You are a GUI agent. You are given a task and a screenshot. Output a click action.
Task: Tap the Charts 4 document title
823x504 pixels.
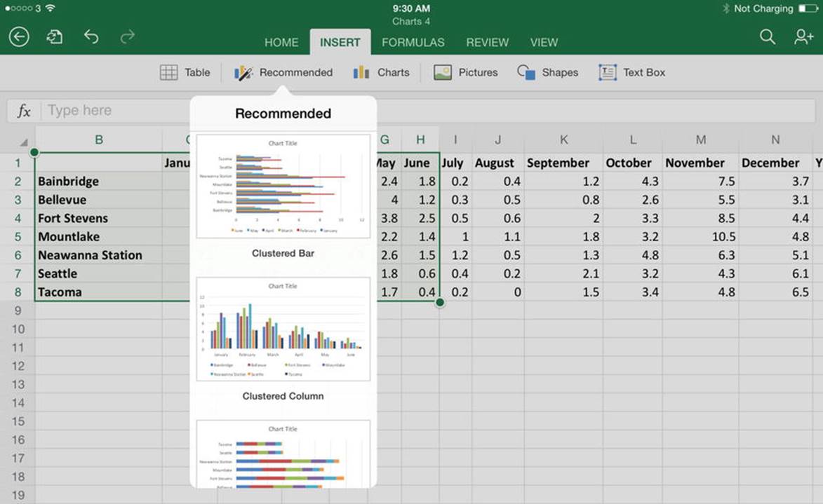point(411,22)
